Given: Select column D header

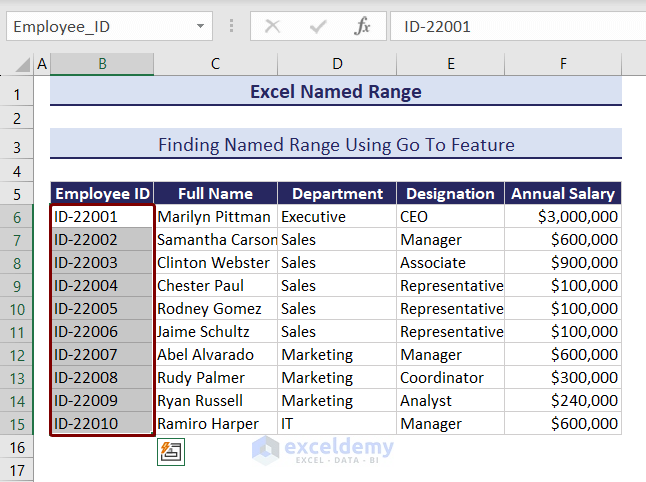Looking at the screenshot, I should (337, 64).
